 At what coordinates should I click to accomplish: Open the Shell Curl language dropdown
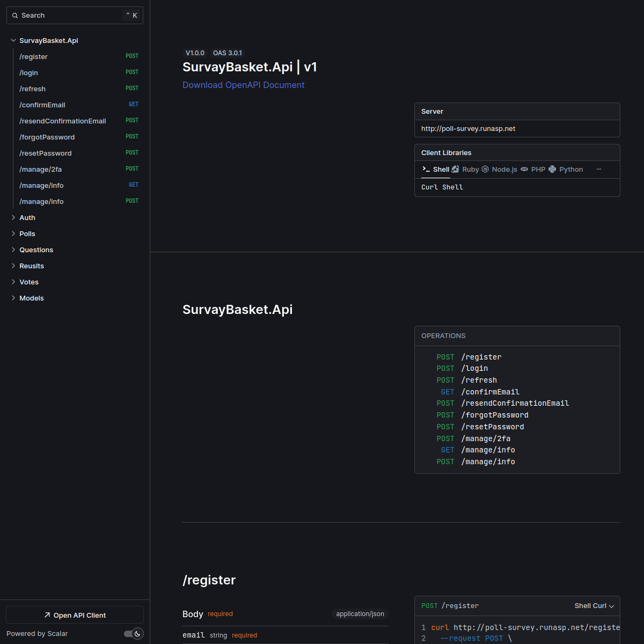point(594,606)
